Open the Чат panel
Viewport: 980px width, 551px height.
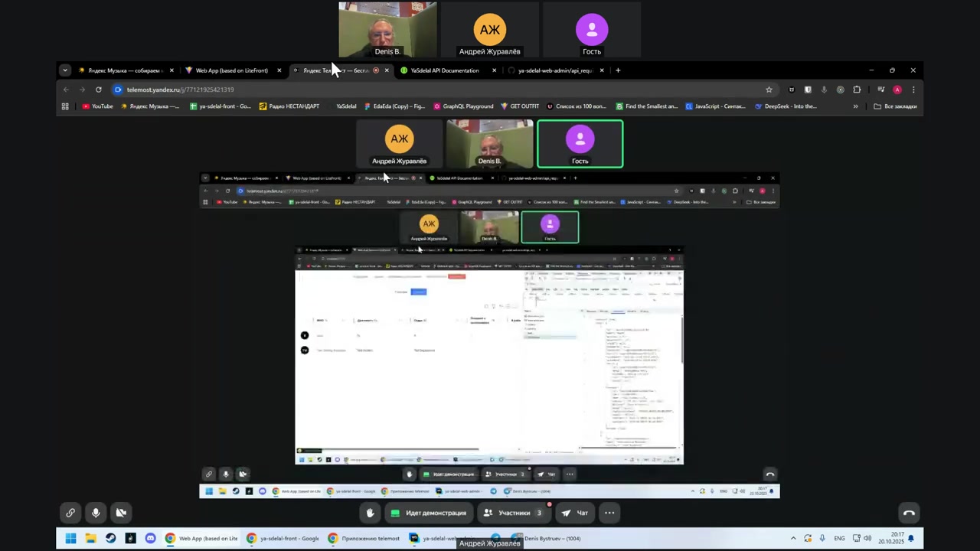[x=574, y=513]
